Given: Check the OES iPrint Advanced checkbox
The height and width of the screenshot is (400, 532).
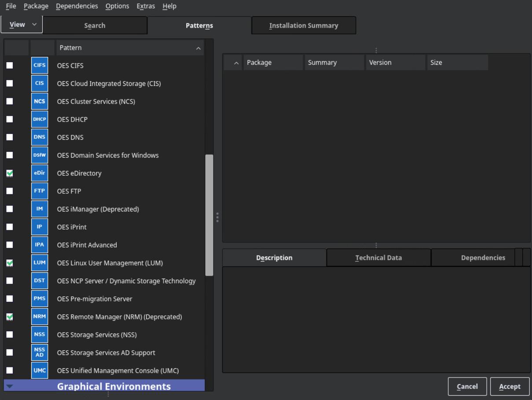Looking at the screenshot, I should 10,245.
